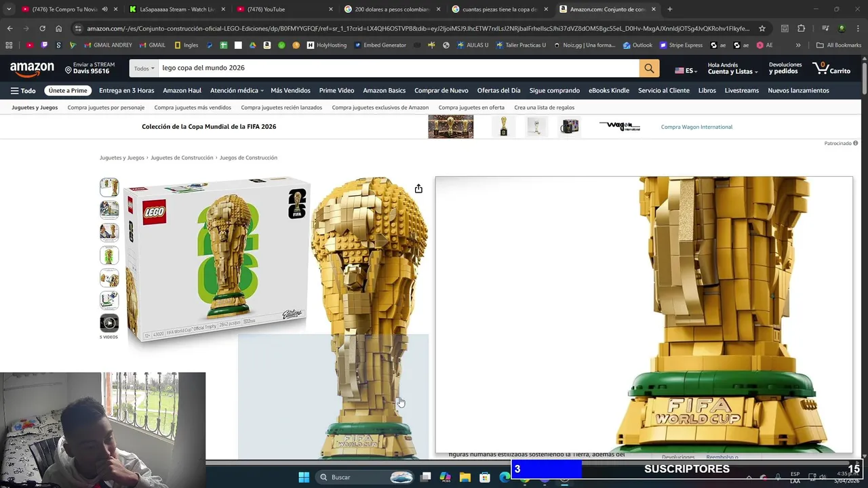Viewport: 868px width, 488px height.
Task: Mute the Te Compro Tu Novia tab
Action: click(104, 9)
